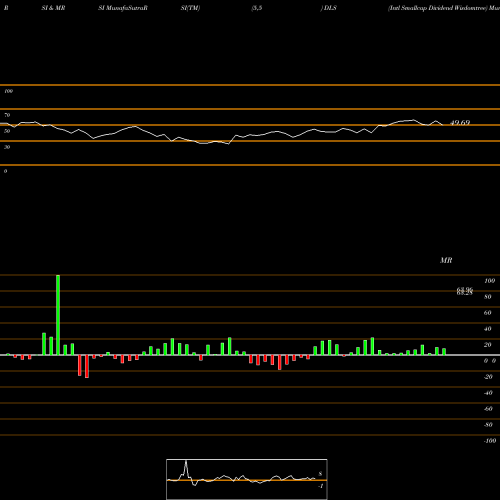Image resolution: width=500 pixels, height=500 pixels.
Task: Click the 'Intl Smallcap Dividend Wisdomtree' title
Action: click(x=438, y=8)
